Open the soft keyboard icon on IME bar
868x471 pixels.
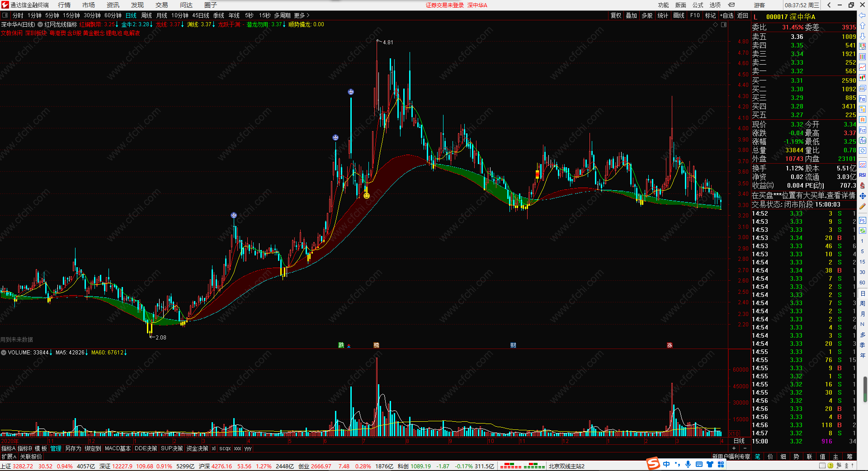coord(699,464)
